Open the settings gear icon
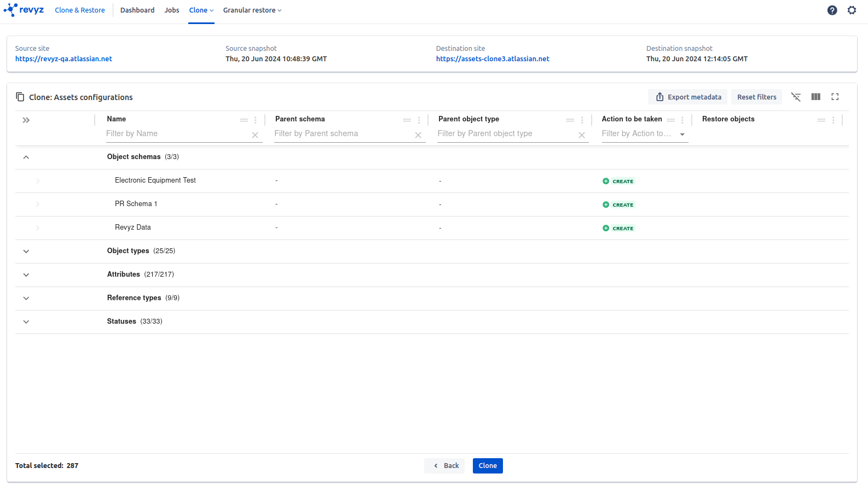Image resolution: width=868 pixels, height=491 pixels. click(852, 10)
